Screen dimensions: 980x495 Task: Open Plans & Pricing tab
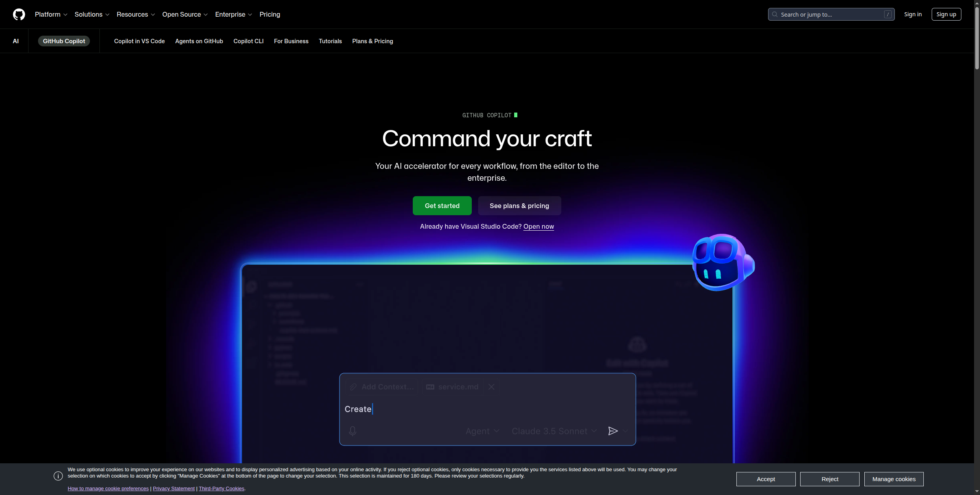(x=373, y=41)
